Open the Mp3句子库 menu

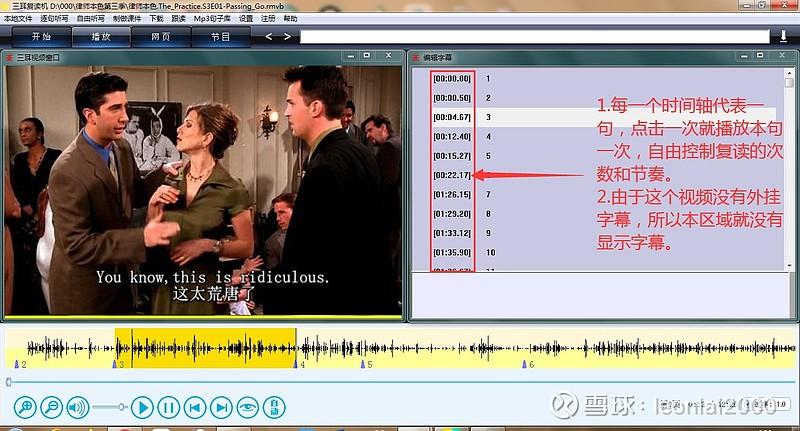point(212,18)
